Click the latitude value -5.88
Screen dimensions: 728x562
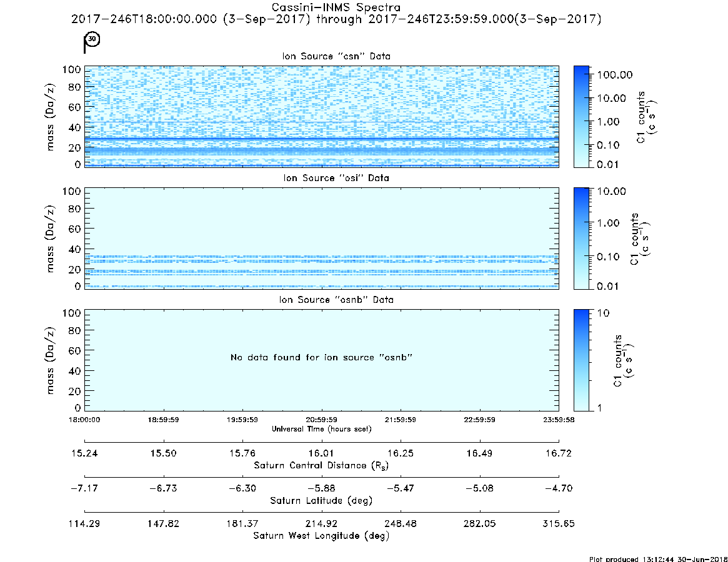(321, 488)
